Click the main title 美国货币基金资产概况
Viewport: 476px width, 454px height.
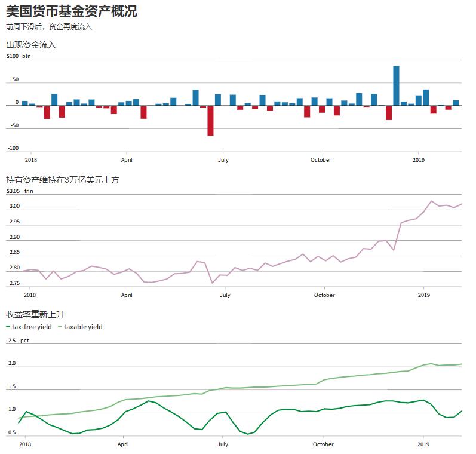[x=71, y=10]
